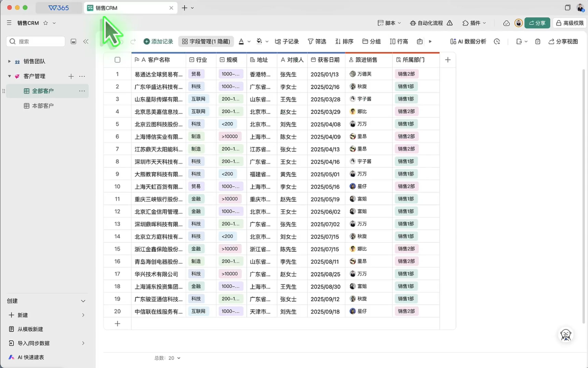This screenshot has height=368, width=588.
Task: Select row 20 中信联在线服务 via row number
Action: 117,311
